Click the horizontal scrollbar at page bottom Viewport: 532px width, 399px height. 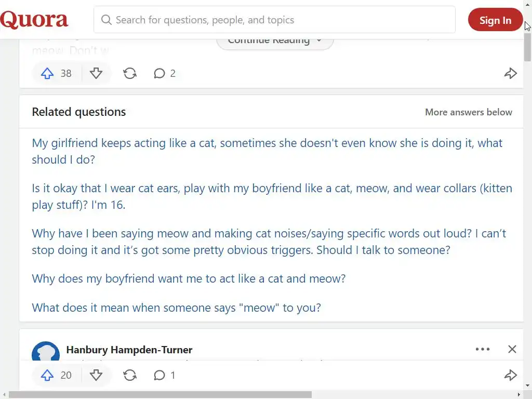pyautogui.click(x=160, y=394)
